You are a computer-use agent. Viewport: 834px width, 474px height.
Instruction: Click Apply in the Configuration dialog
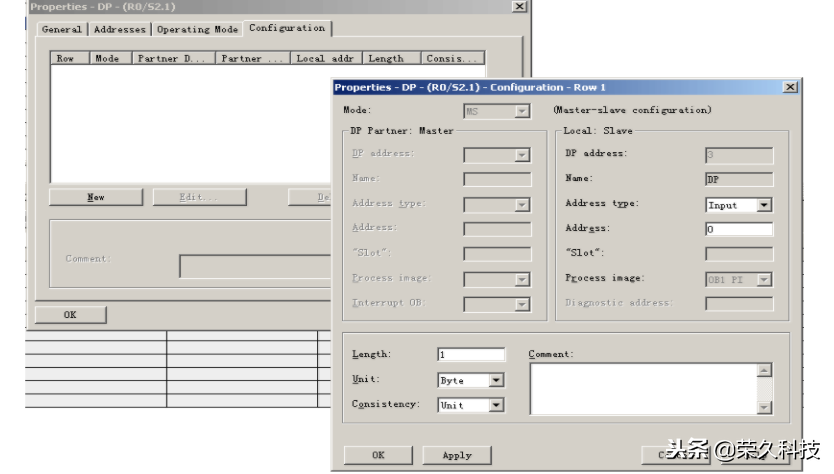click(x=457, y=455)
